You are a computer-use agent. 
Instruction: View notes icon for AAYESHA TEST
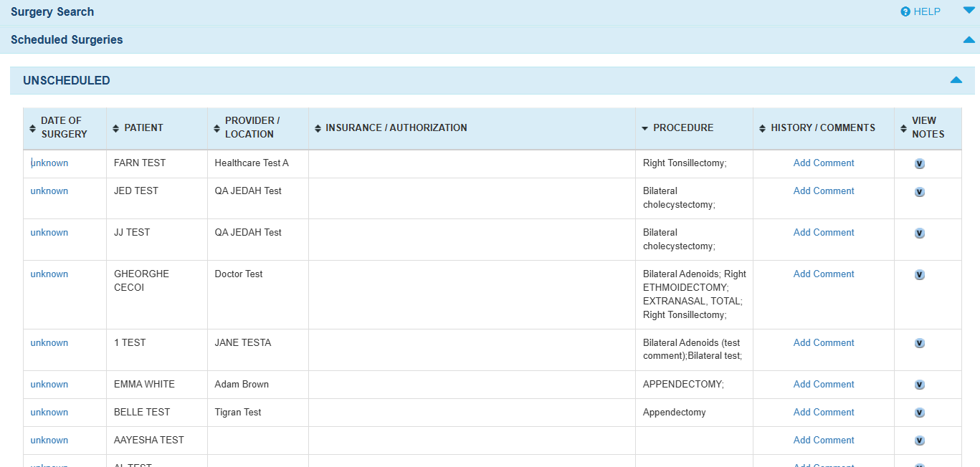pos(920,441)
